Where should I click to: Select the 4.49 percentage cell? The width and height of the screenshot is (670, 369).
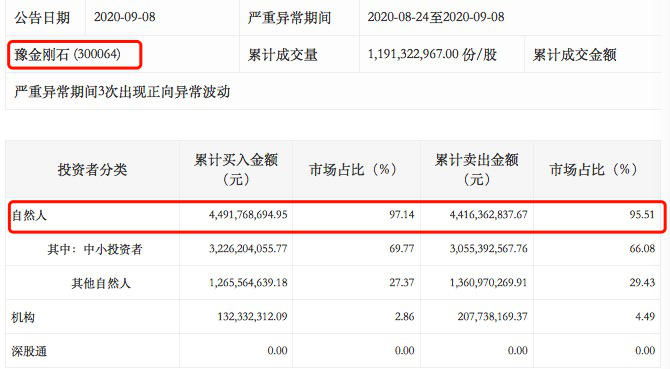click(x=645, y=317)
